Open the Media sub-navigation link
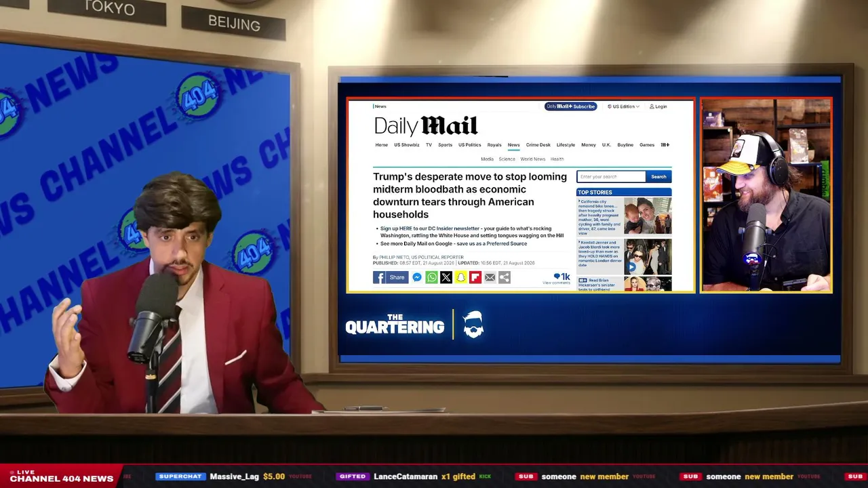Image resolution: width=868 pixels, height=488 pixels. tap(487, 159)
